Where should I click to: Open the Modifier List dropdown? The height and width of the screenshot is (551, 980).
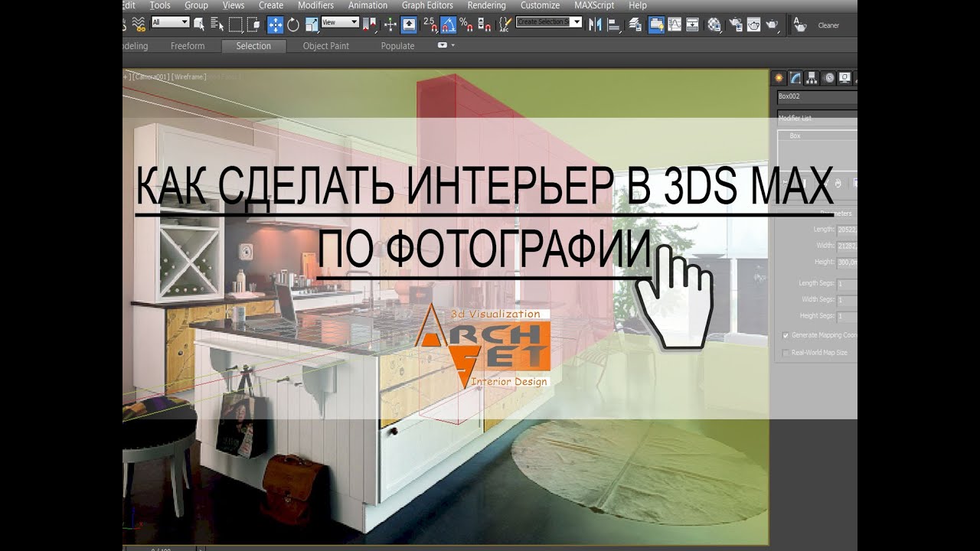pos(817,119)
